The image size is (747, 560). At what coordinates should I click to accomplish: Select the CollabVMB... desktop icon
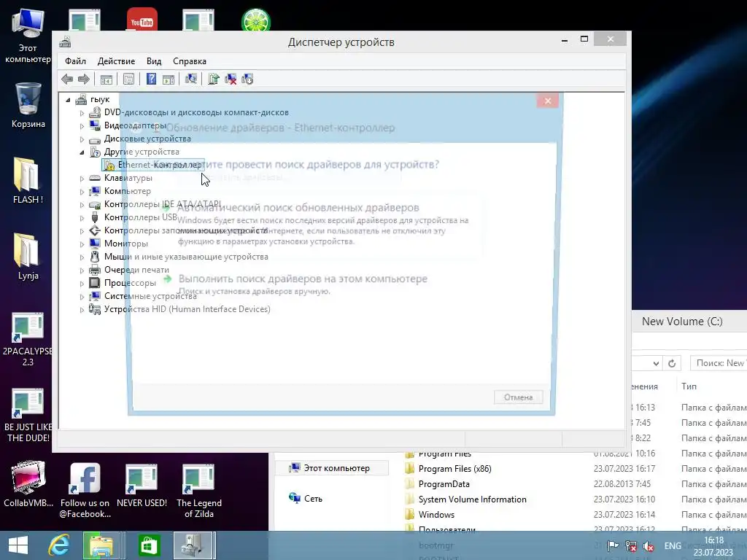[28, 484]
